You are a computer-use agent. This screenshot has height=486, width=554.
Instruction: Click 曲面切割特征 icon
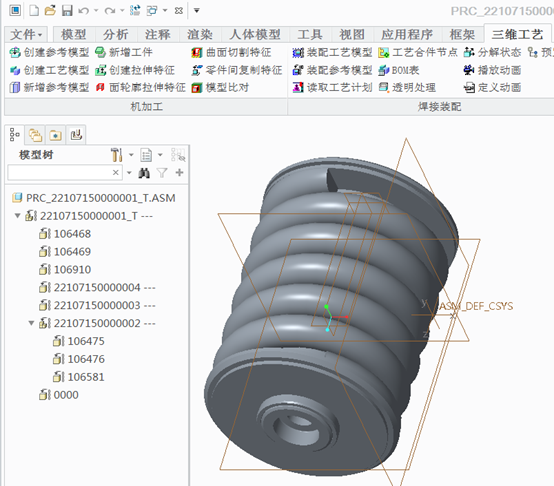tap(197, 53)
